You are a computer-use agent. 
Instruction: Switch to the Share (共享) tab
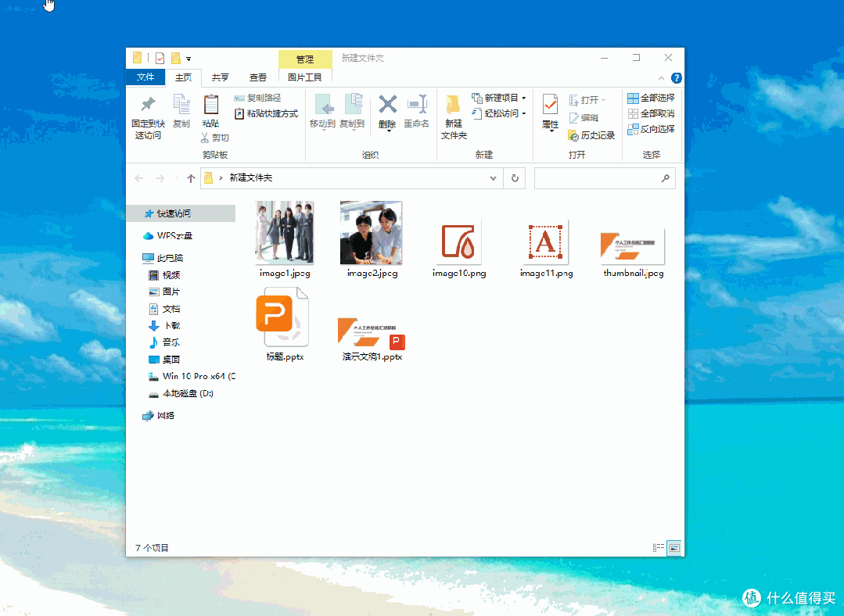tap(220, 77)
